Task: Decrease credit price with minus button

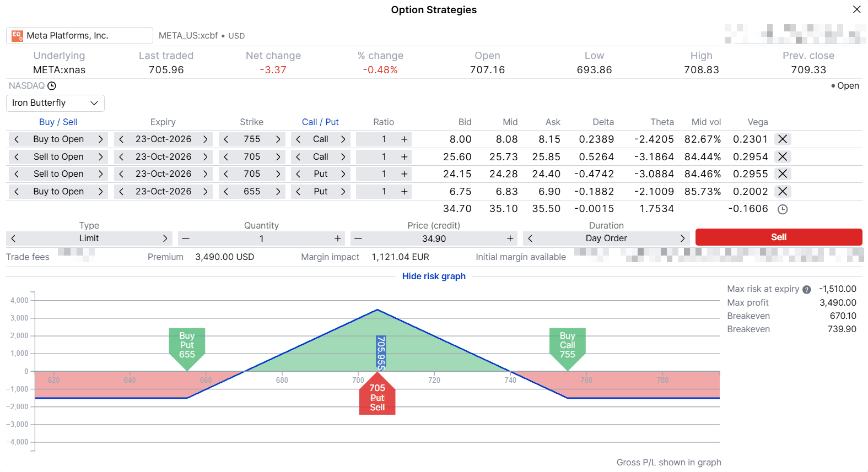Action: coord(358,238)
